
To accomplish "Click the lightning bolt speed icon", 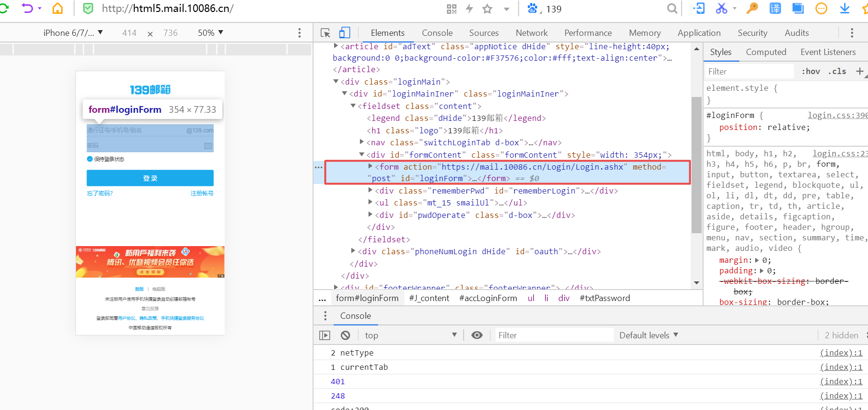I will tap(469, 9).
